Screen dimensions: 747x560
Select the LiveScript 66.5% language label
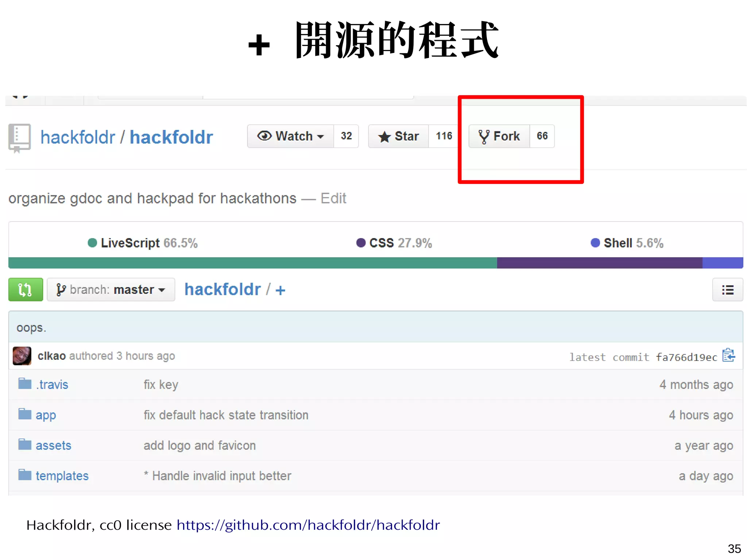(x=143, y=243)
